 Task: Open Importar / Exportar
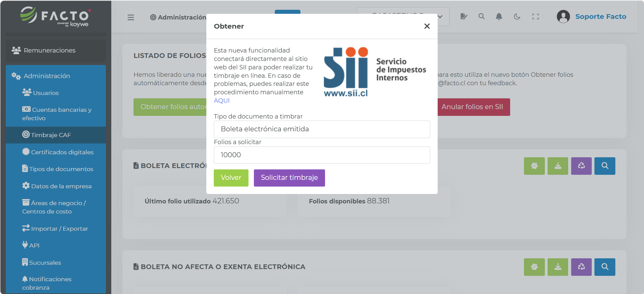56,228
